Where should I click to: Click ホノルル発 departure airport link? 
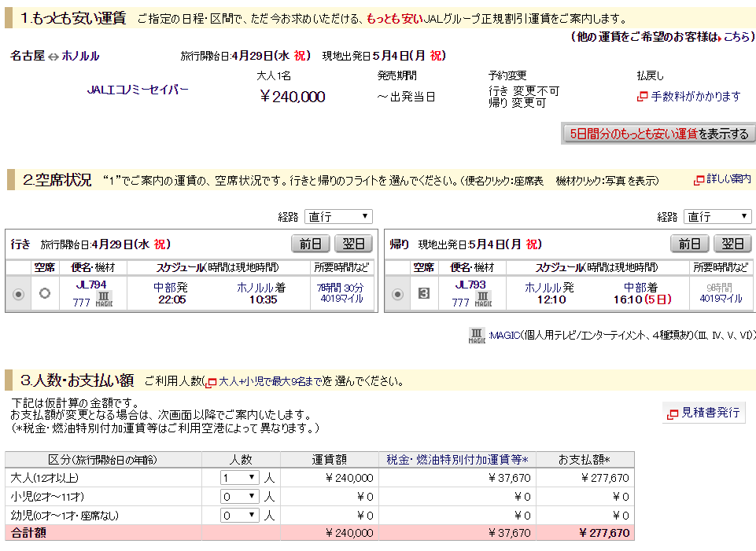point(549,288)
